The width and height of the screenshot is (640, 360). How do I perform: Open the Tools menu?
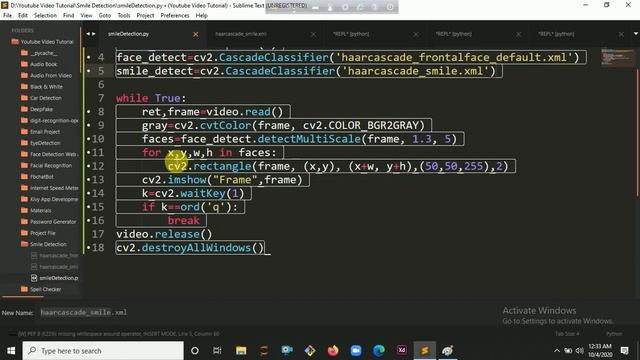124,16
